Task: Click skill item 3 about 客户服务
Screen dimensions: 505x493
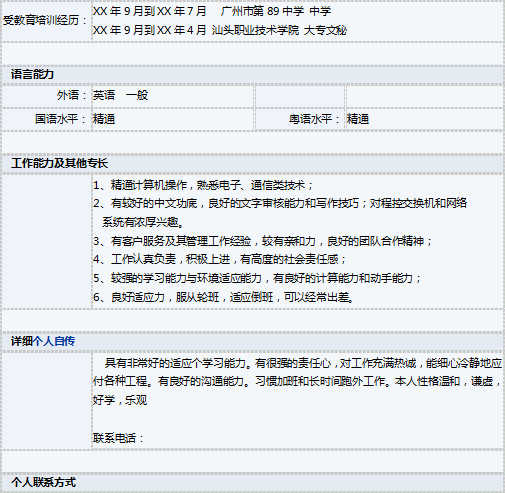Action: 262,241
